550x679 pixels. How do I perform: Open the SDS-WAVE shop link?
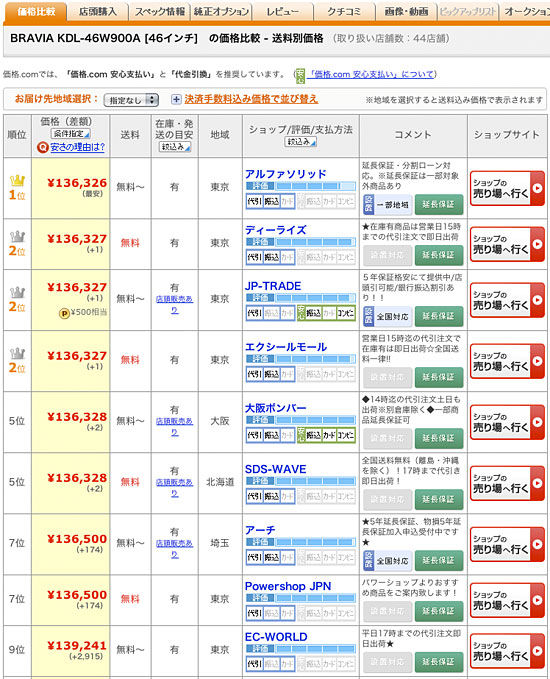click(275, 469)
